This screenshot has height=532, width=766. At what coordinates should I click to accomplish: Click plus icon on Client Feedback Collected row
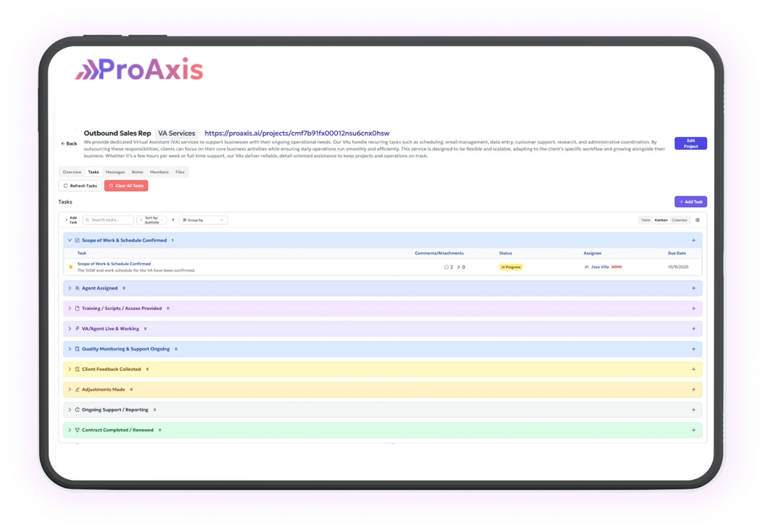tap(693, 369)
